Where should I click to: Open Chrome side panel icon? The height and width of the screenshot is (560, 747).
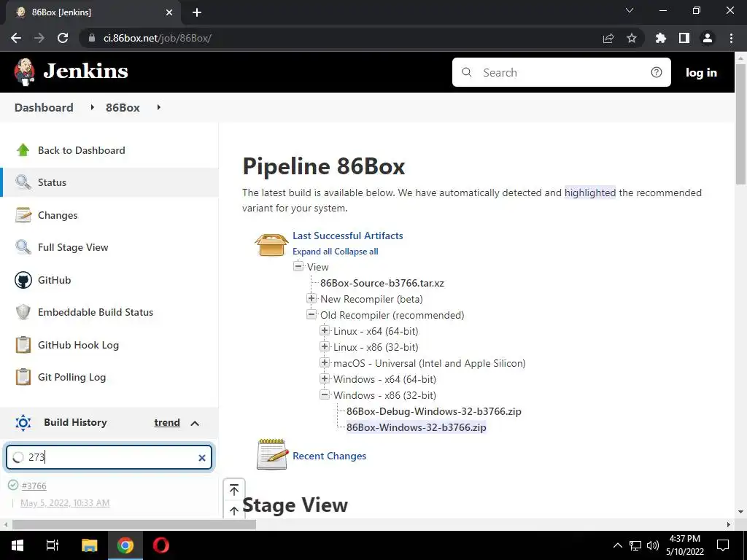684,38
